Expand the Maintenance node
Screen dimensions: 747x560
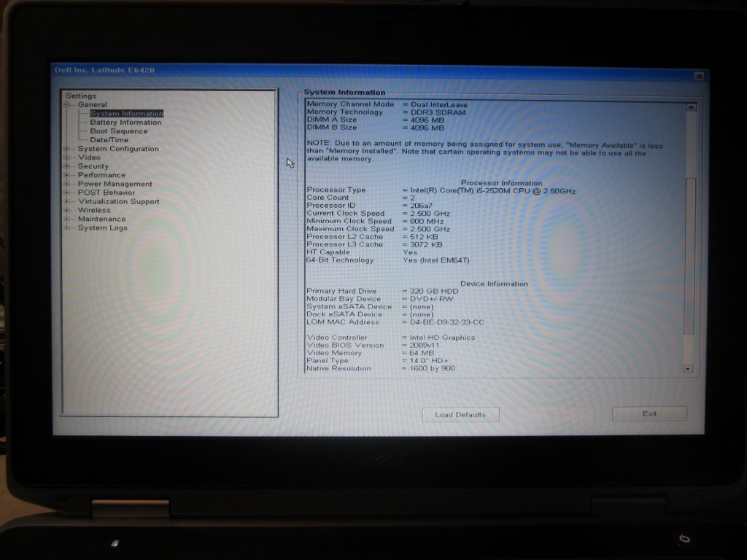pos(67,219)
